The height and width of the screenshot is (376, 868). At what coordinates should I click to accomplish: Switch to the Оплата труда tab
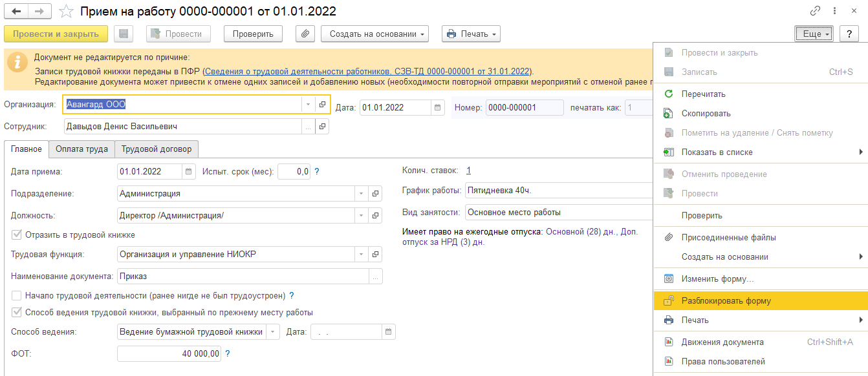(x=81, y=149)
